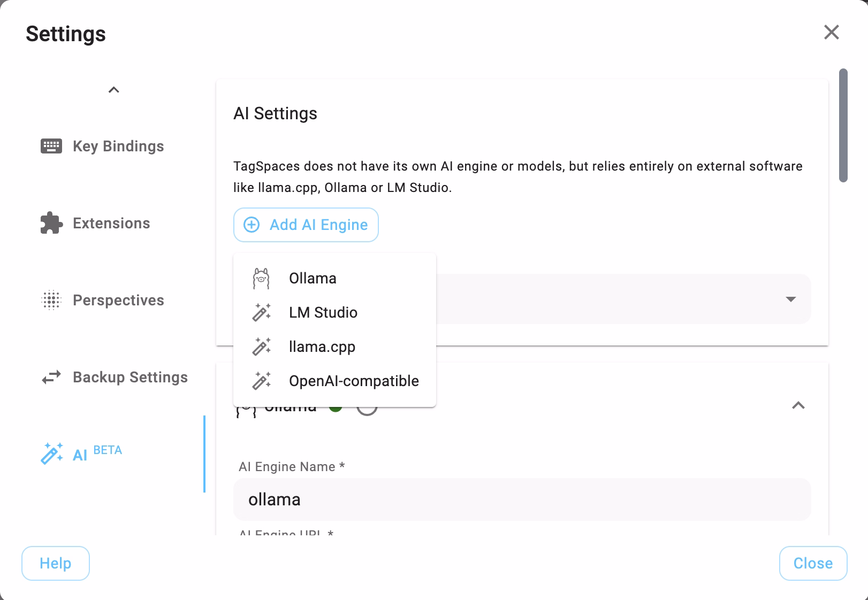Click the AI Engine Name field

click(x=522, y=499)
